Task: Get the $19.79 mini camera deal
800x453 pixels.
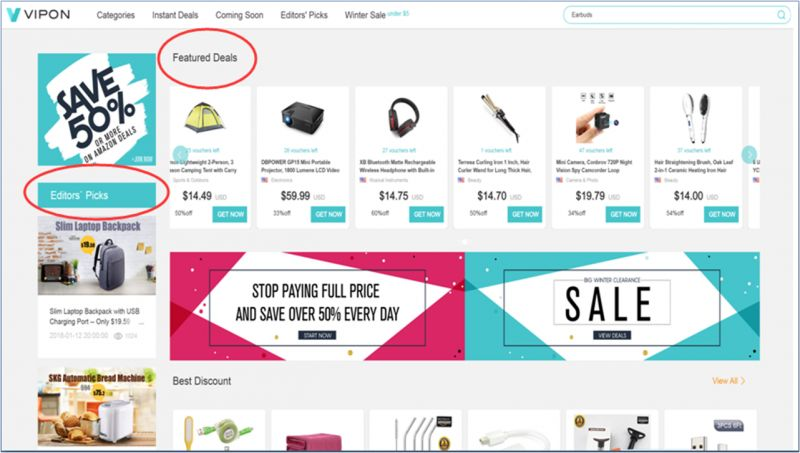Action: (623, 214)
